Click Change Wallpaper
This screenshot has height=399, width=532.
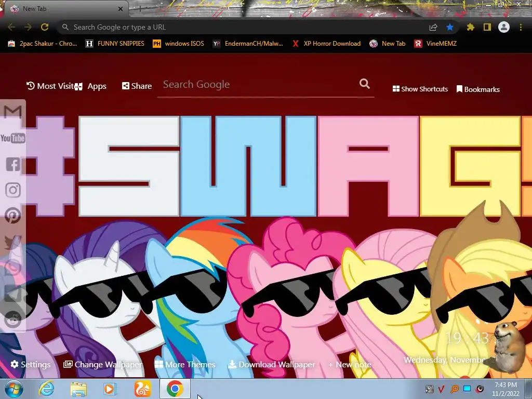pyautogui.click(x=103, y=364)
